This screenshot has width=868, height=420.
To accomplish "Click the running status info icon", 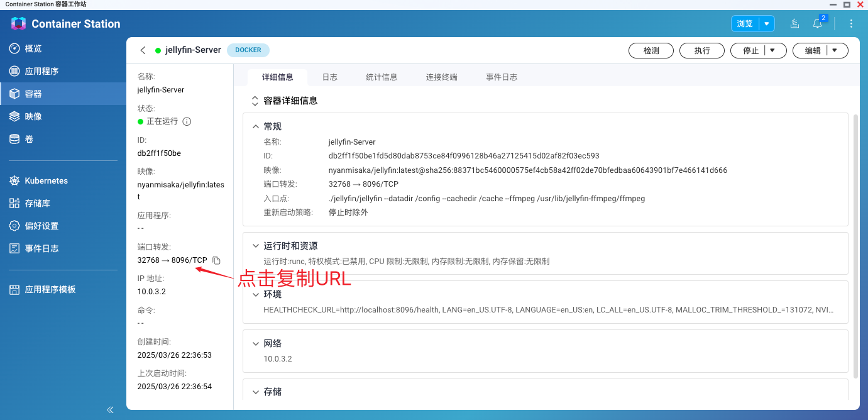I will [187, 121].
